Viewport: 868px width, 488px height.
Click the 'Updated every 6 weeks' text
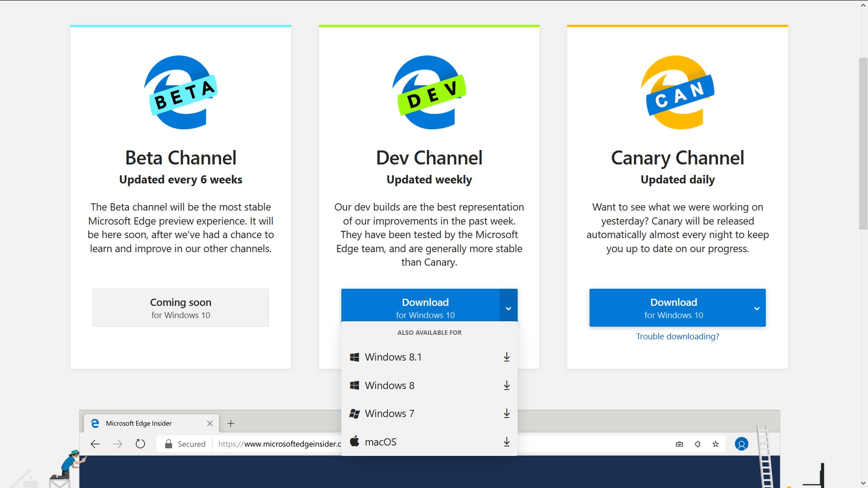(x=181, y=179)
